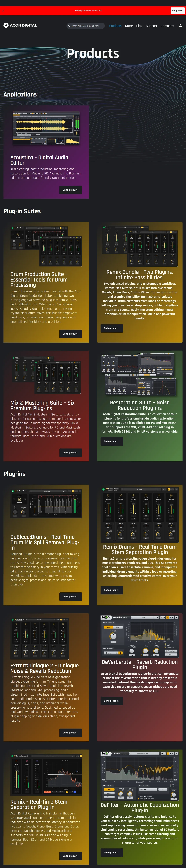Go to product for Remix Bundle
186x868 pixels.
coord(111,328)
